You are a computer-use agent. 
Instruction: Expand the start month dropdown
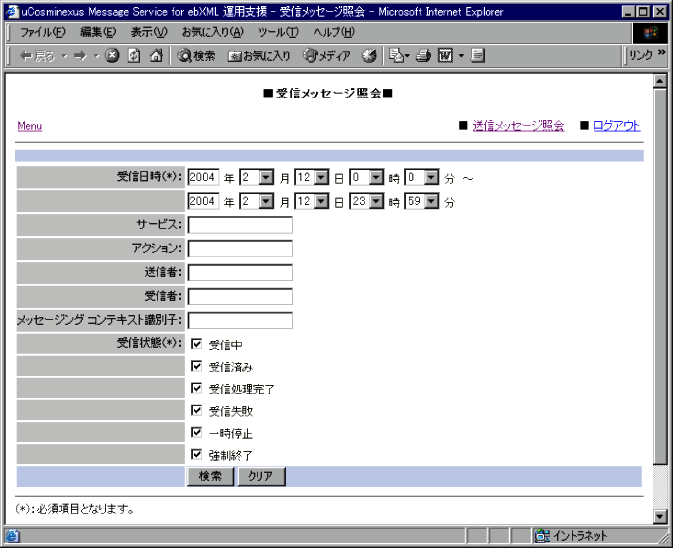(266, 177)
